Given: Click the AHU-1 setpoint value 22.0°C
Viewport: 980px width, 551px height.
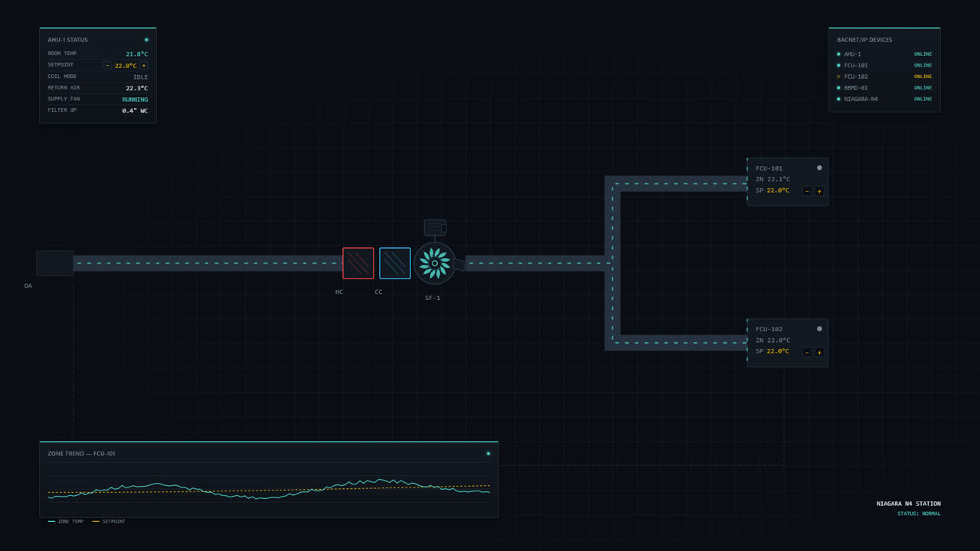Looking at the screenshot, I should point(126,66).
